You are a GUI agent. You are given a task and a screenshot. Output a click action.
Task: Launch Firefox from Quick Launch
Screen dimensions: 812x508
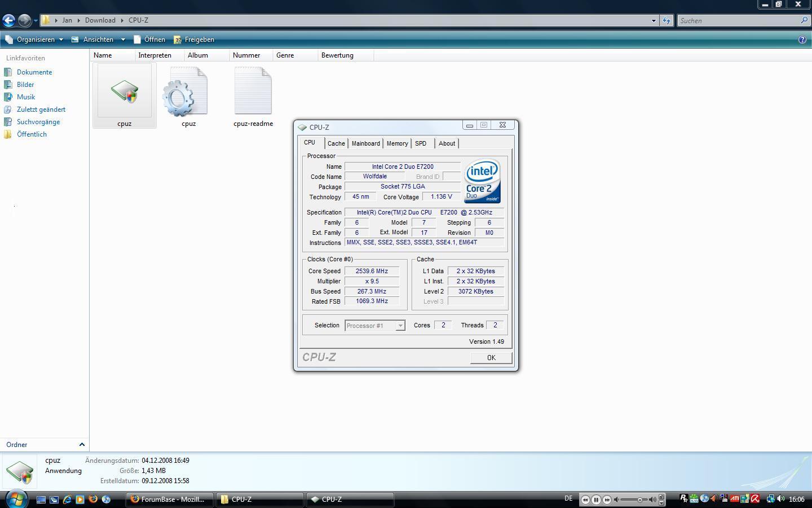point(93,500)
